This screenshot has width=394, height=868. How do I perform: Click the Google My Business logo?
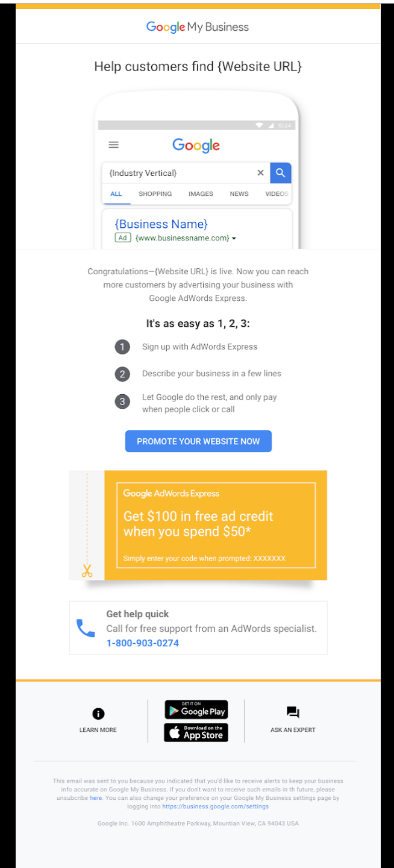click(x=198, y=27)
